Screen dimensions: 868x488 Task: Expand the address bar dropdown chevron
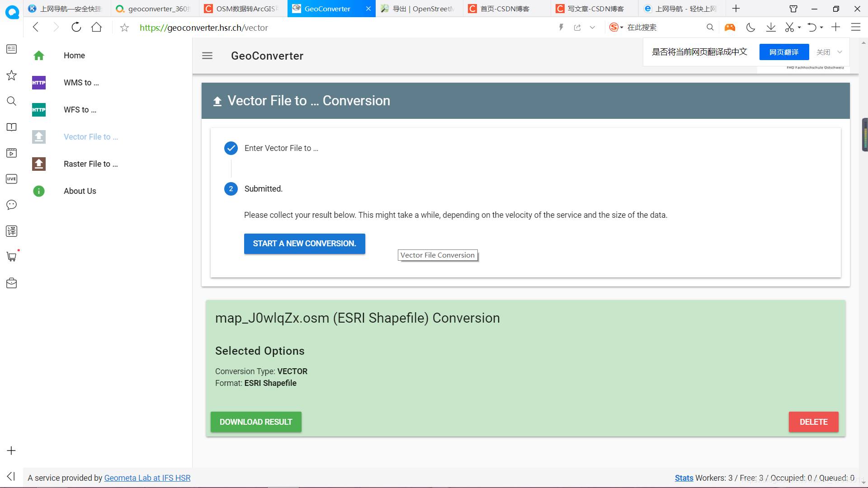pos(592,28)
